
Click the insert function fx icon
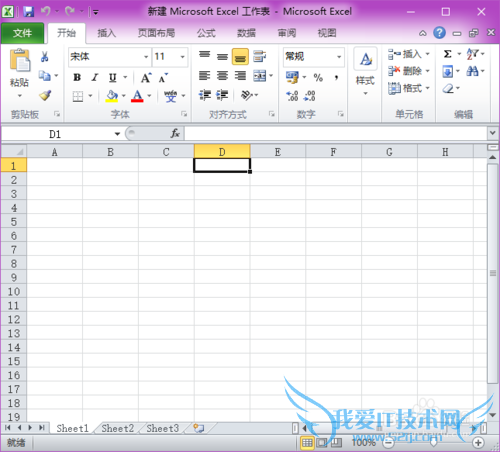pos(175,134)
